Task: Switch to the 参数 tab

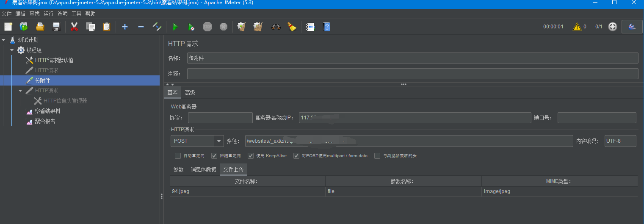Action: tap(178, 169)
